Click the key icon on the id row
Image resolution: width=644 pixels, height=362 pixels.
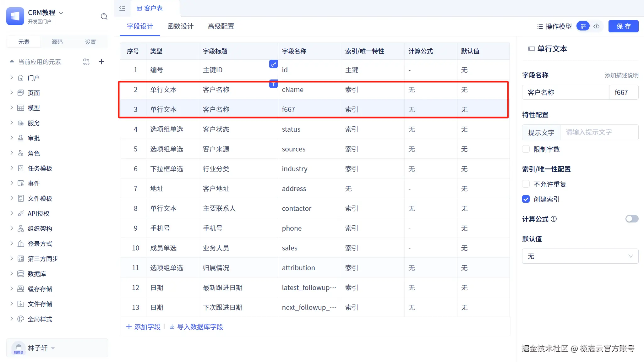pyautogui.click(x=273, y=64)
